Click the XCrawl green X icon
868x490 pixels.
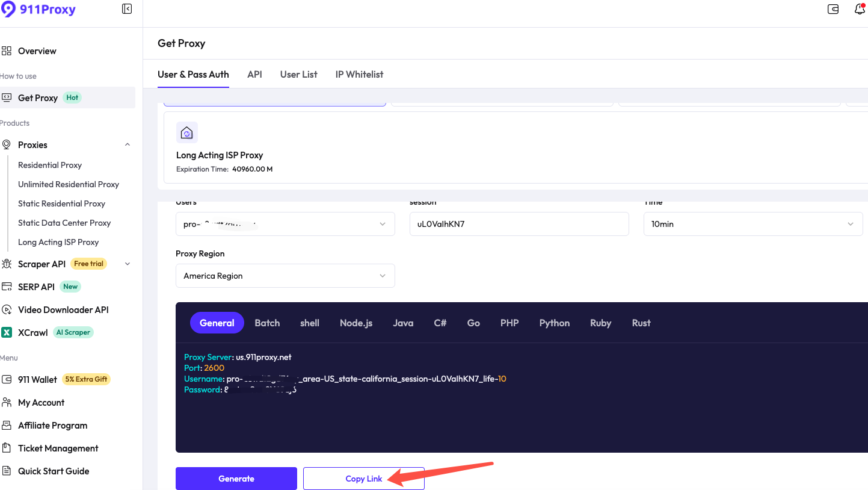point(7,332)
